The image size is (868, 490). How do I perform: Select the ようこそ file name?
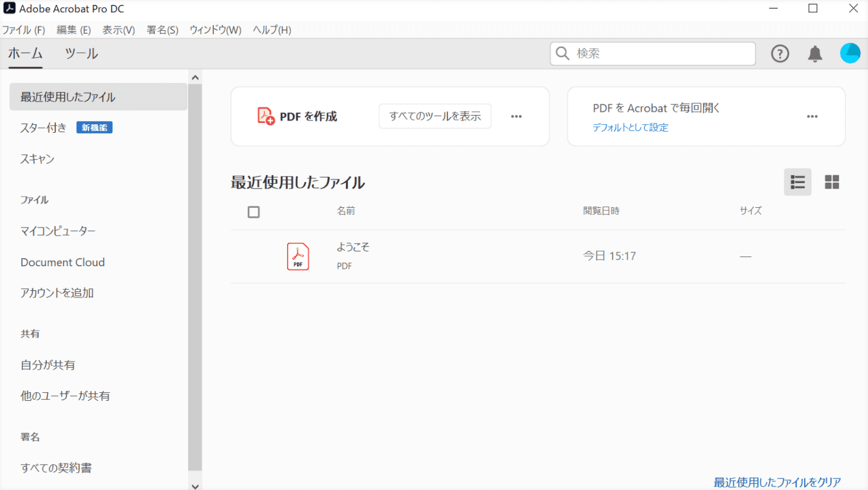(x=353, y=247)
